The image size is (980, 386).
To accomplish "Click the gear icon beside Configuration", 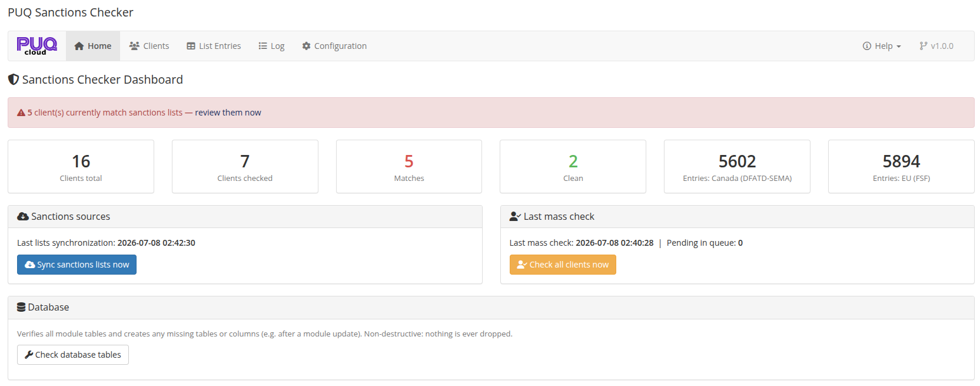I will 306,46.
